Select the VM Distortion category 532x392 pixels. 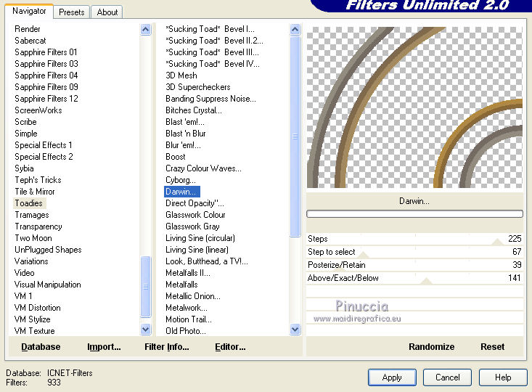pyautogui.click(x=37, y=308)
